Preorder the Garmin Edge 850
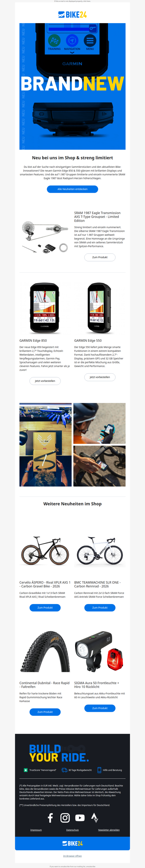Image resolution: width=145 pixels, height=868 pixels. [x=45, y=381]
